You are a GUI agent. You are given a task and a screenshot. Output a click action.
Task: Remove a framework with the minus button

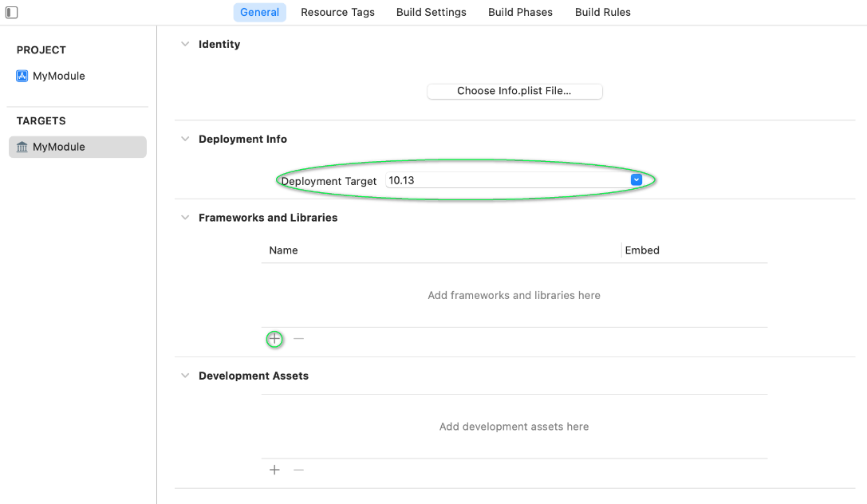pos(298,338)
